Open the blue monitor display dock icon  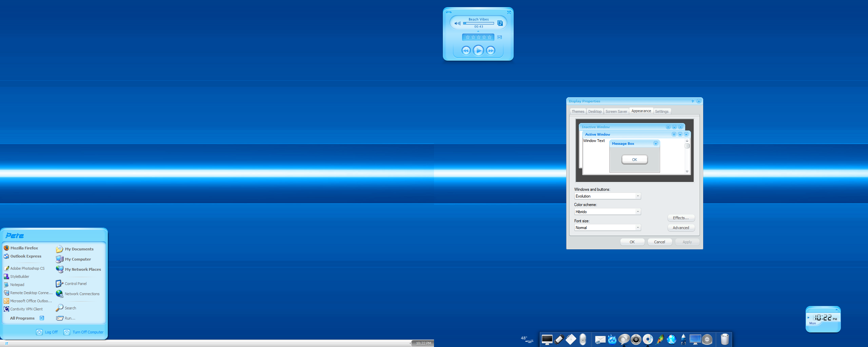click(x=695, y=340)
